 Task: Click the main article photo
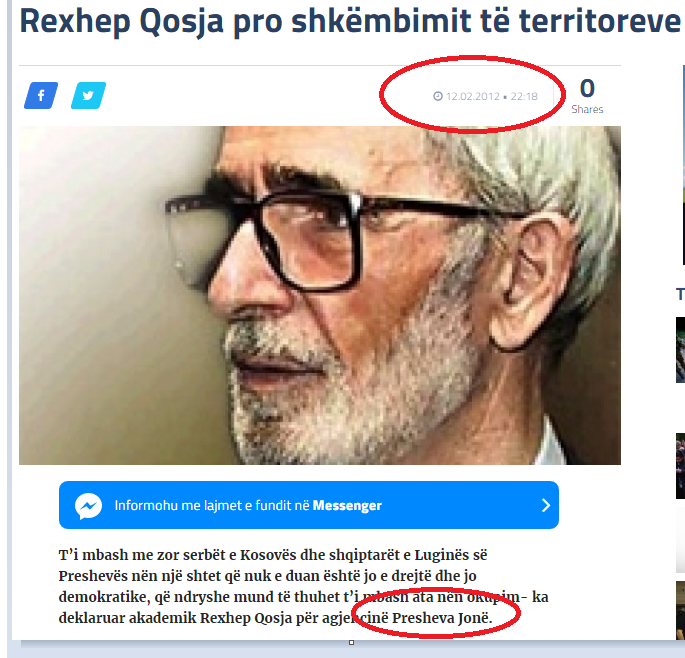(x=320, y=295)
